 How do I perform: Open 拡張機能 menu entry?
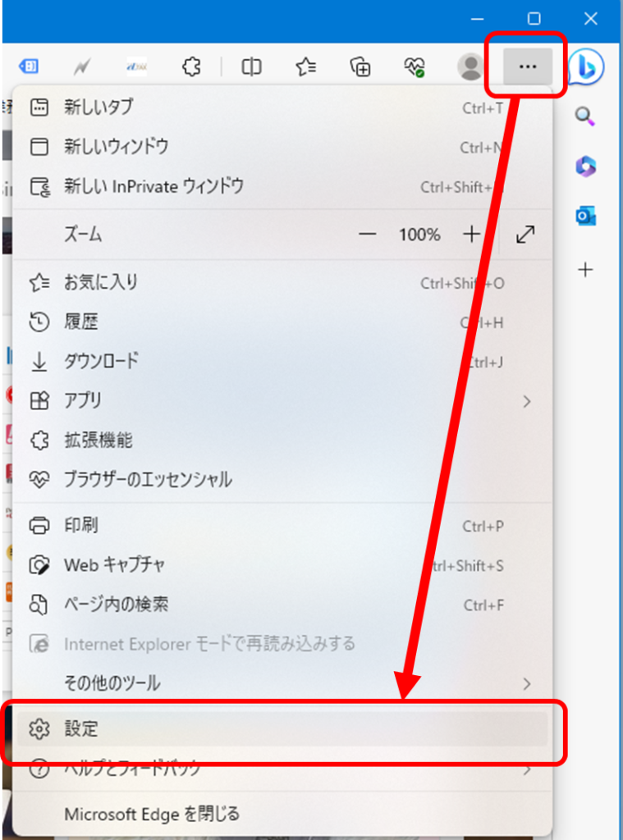tap(282, 441)
